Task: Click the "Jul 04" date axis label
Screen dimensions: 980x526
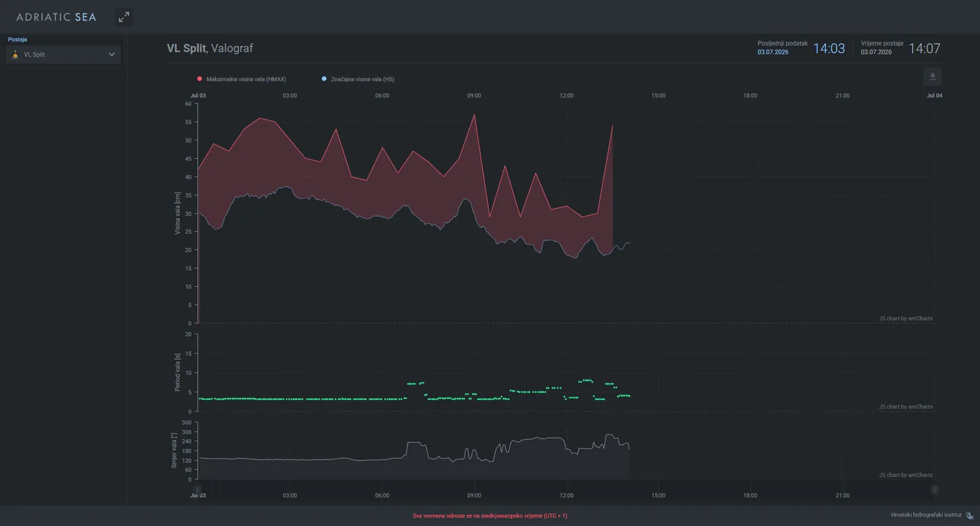Action: pos(934,96)
